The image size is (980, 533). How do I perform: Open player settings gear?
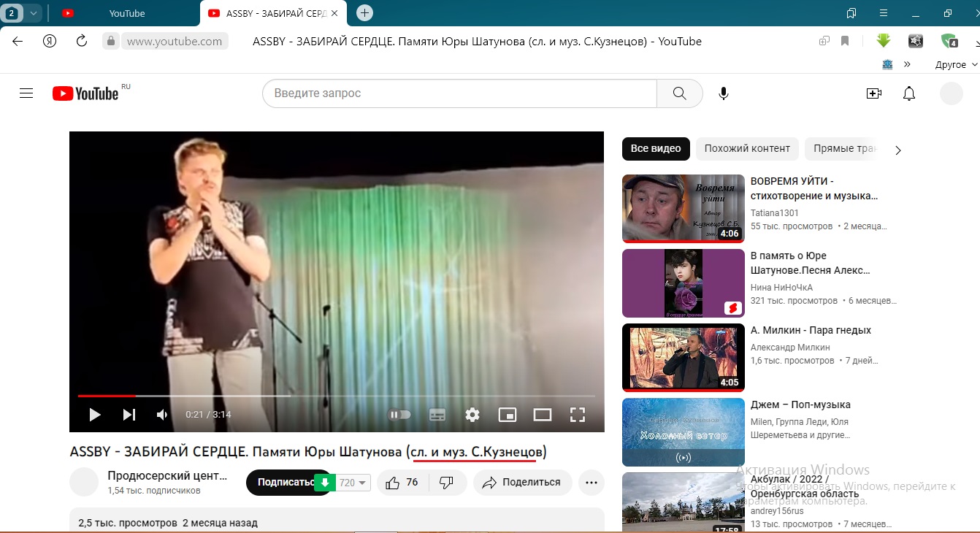point(472,415)
